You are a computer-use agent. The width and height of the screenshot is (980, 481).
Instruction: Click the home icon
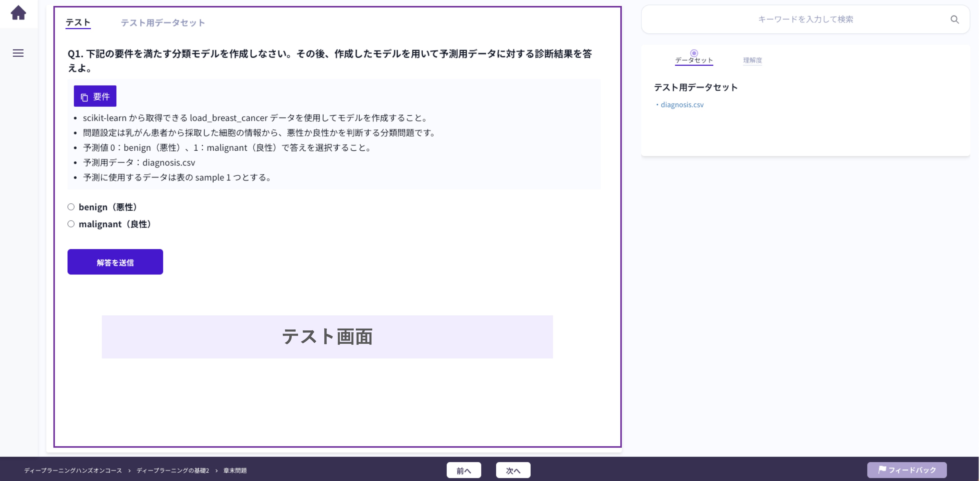pyautogui.click(x=18, y=13)
